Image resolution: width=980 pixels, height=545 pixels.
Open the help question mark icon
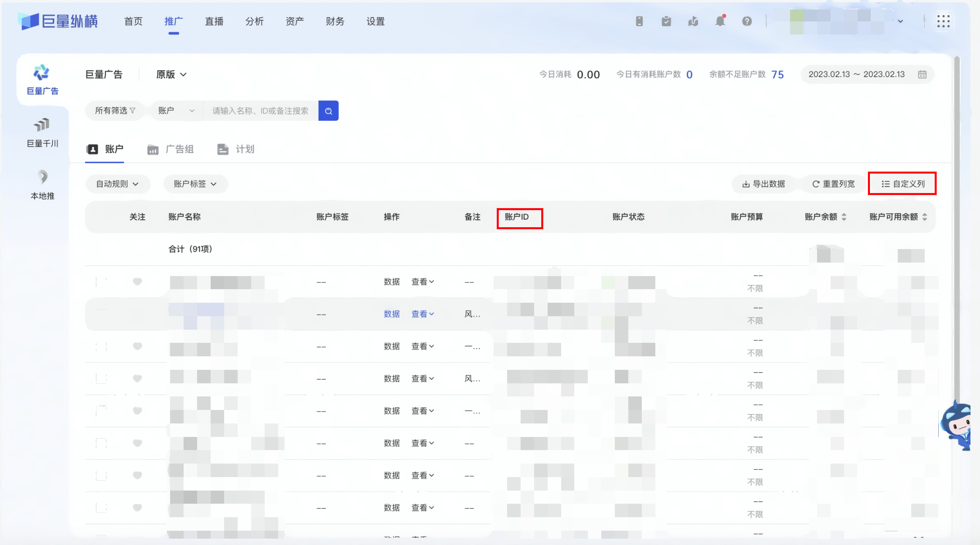[747, 21]
